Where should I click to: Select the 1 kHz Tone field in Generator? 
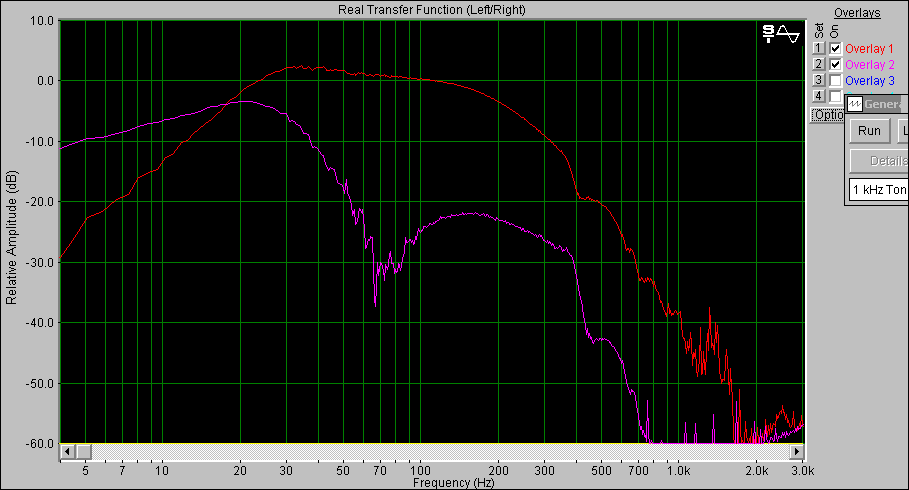point(879,190)
